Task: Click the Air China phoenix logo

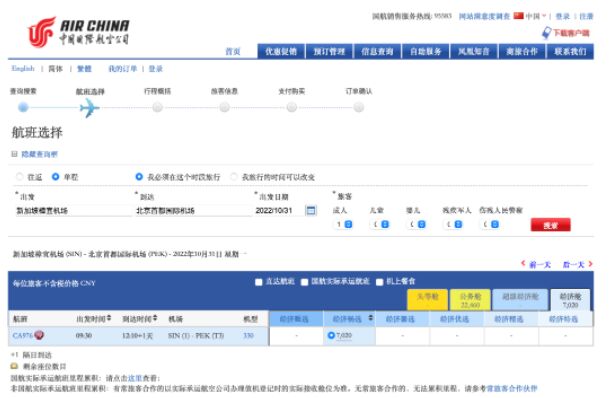Action: 42,31
